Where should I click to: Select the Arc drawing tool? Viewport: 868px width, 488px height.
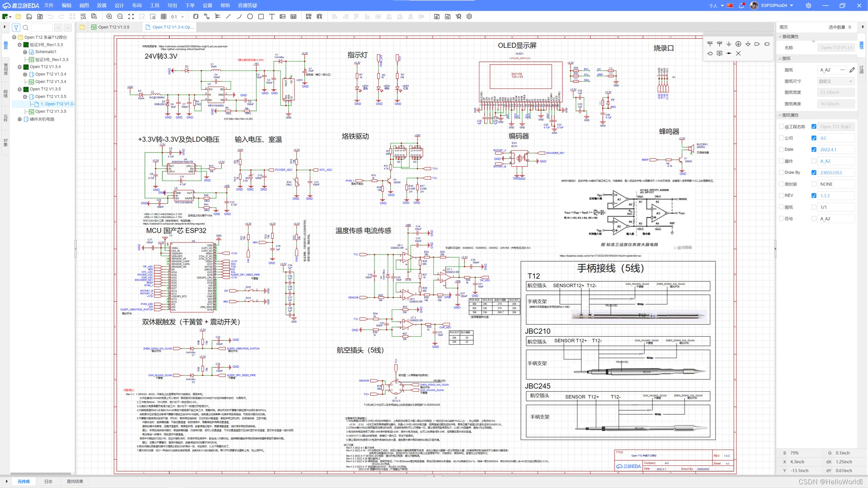239,16
